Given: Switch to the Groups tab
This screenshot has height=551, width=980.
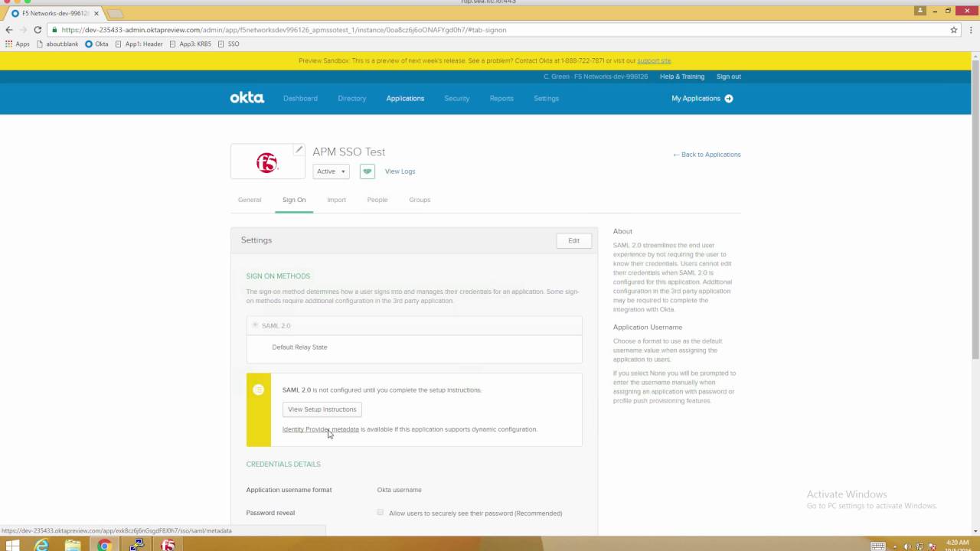Looking at the screenshot, I should [420, 200].
